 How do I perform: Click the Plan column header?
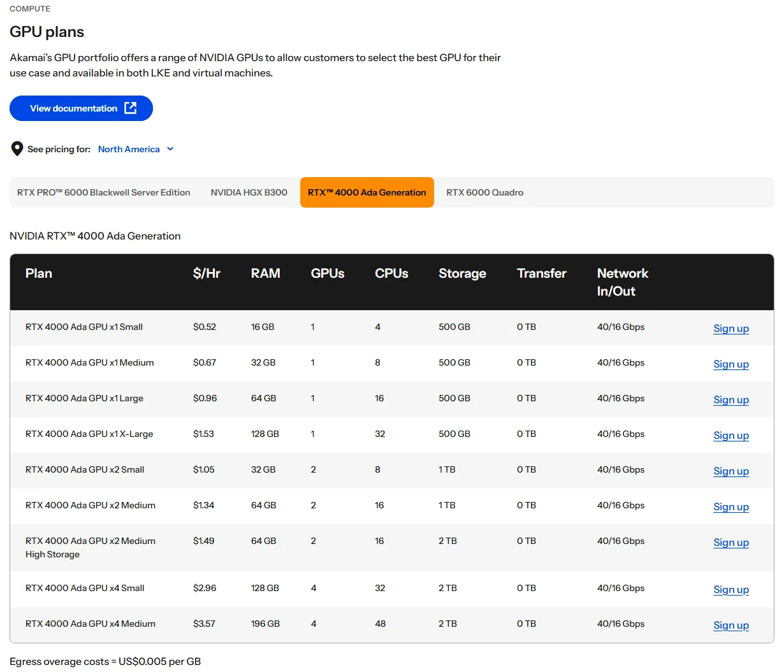pyautogui.click(x=39, y=273)
